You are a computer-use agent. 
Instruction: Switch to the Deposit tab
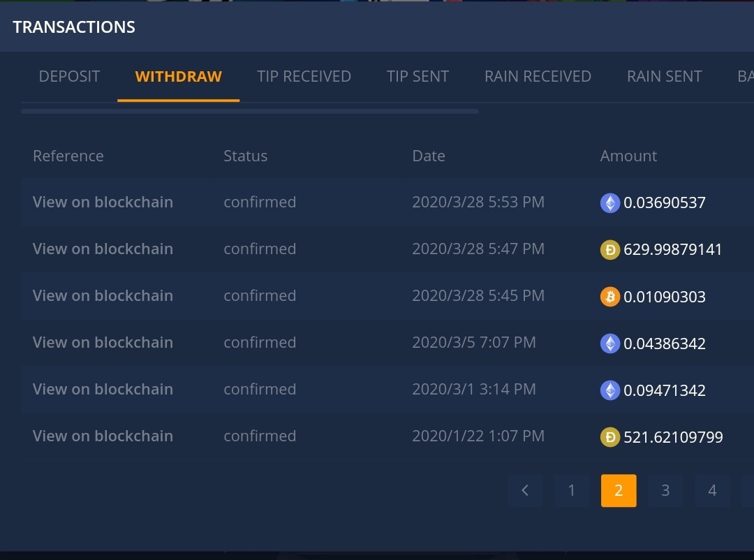(x=69, y=76)
